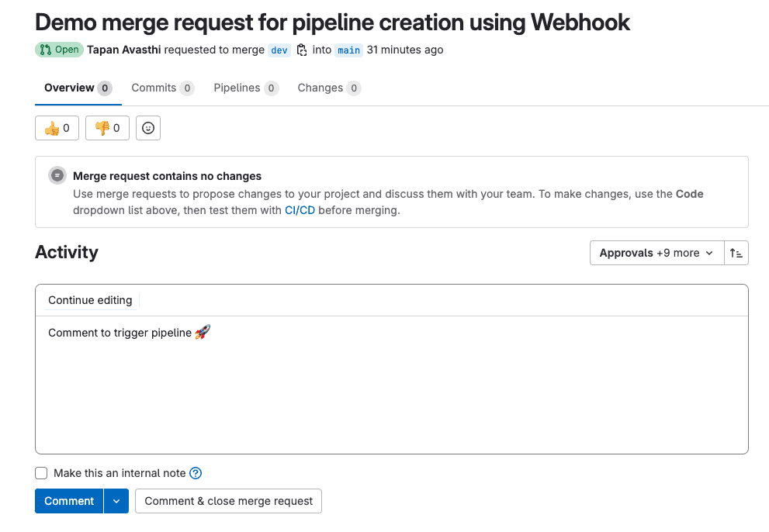Open the CI/CD link

300,210
